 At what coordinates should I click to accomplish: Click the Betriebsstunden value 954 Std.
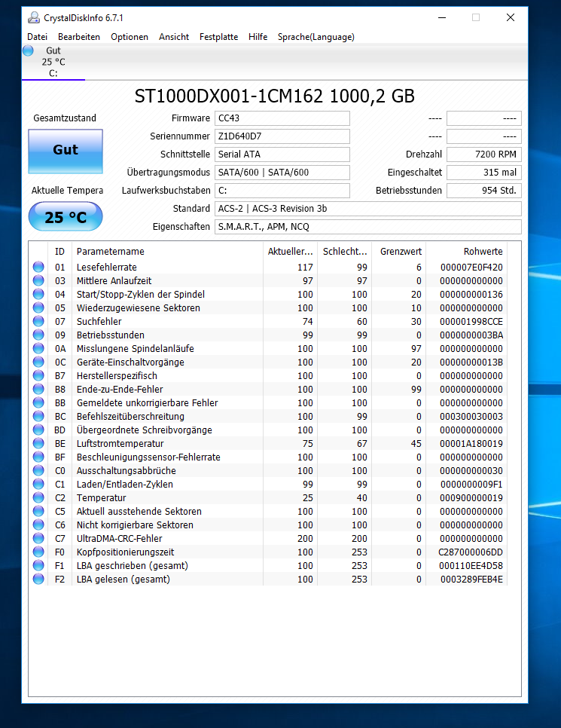coord(484,191)
